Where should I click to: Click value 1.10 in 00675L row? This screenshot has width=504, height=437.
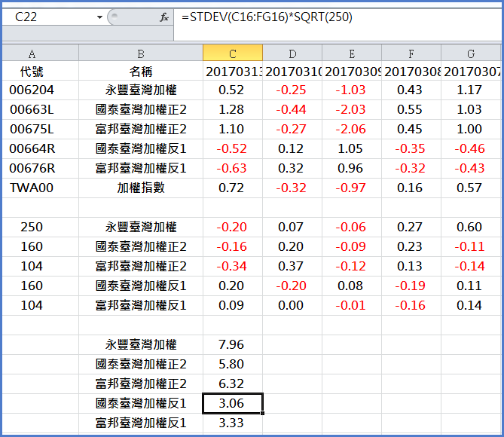[x=233, y=130]
